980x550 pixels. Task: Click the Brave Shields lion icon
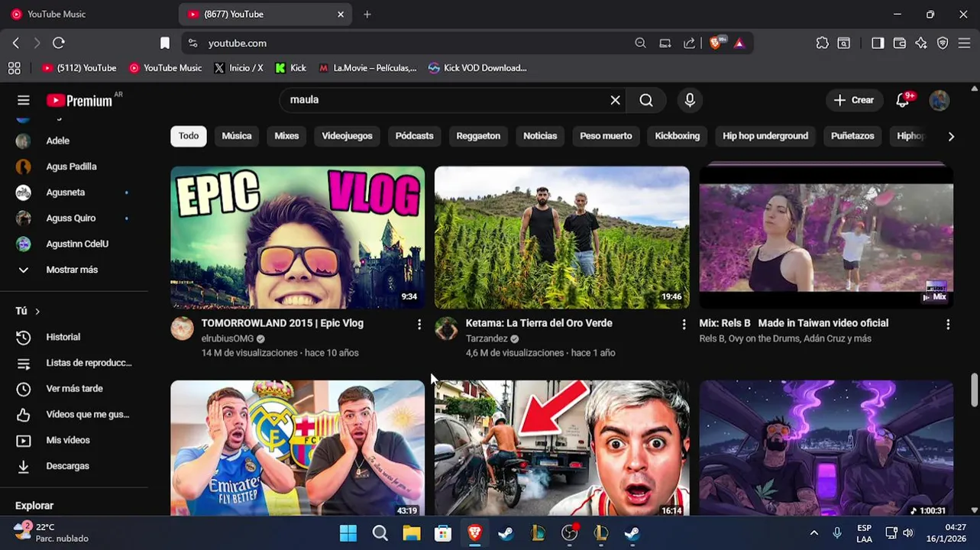click(x=716, y=43)
